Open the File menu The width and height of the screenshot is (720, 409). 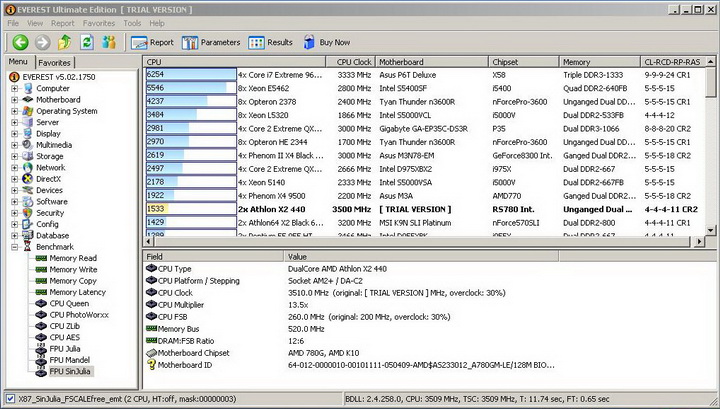coord(13,23)
